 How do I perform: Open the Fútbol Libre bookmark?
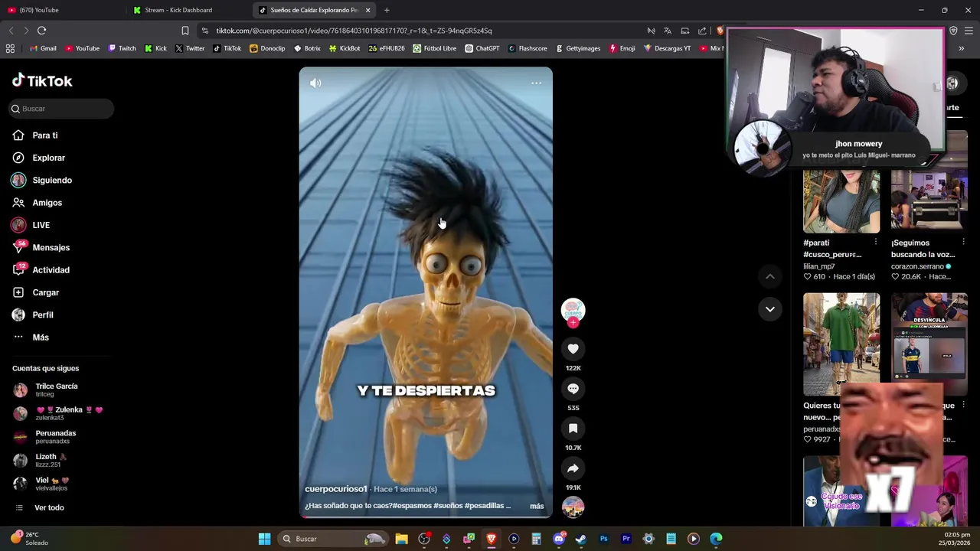click(434, 48)
